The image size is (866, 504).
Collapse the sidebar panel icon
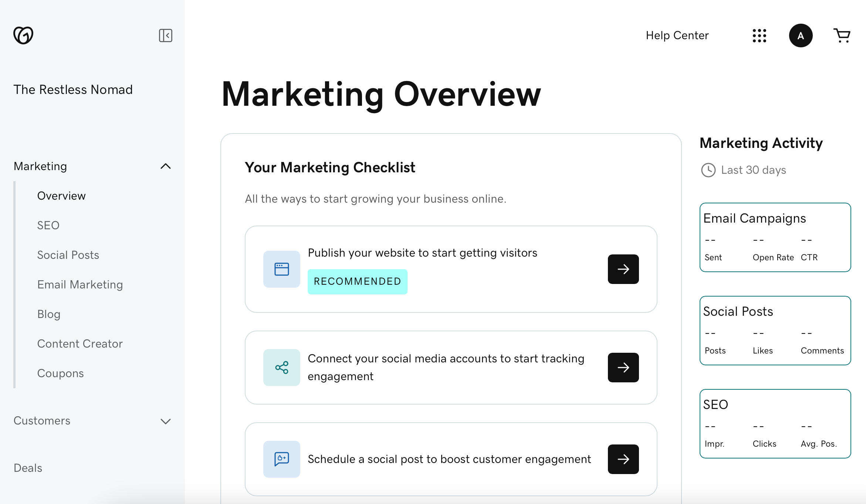tap(165, 35)
